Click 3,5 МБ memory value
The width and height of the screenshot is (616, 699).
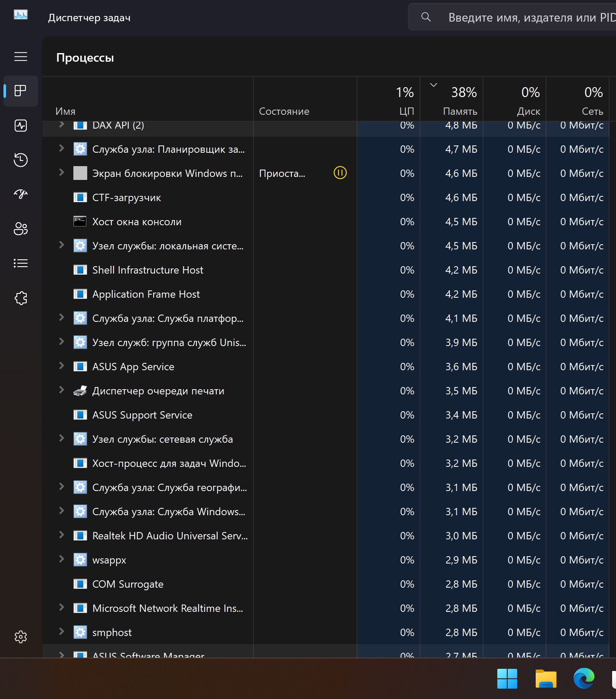click(461, 391)
